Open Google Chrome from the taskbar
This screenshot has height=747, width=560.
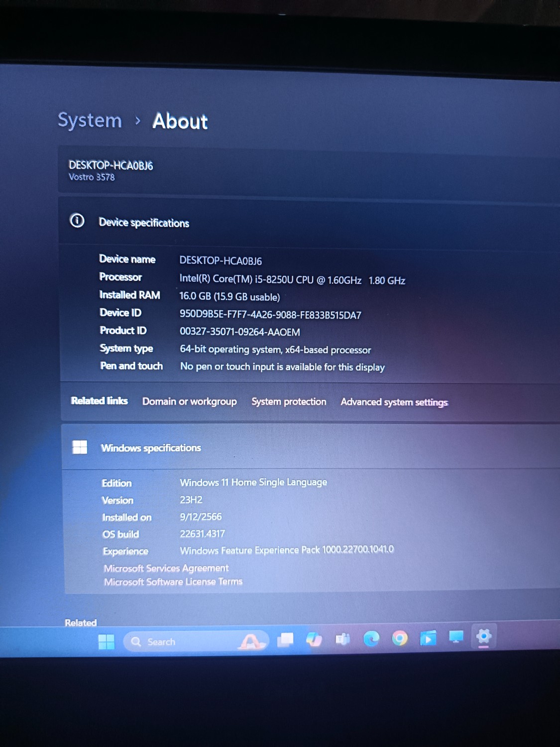tap(399, 637)
